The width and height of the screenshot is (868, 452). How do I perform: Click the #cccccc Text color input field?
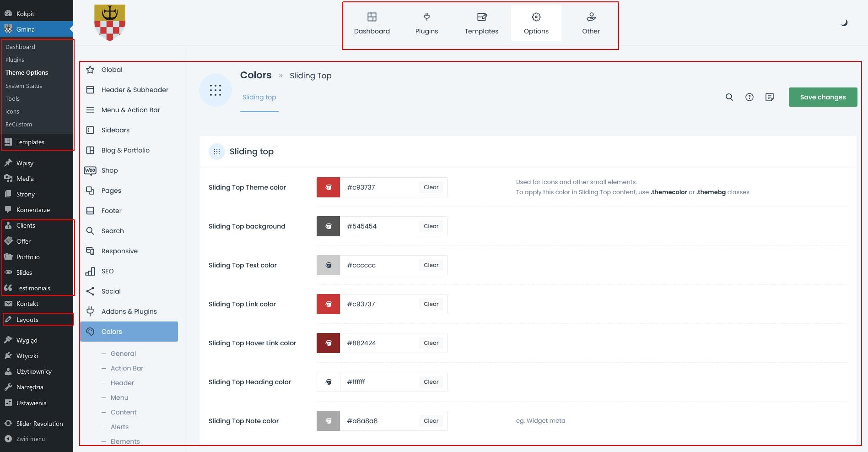[379, 265]
